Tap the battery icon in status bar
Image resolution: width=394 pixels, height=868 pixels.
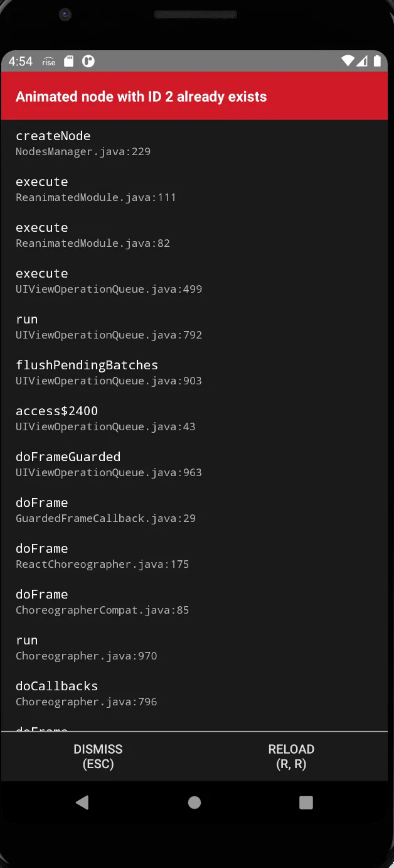[377, 61]
